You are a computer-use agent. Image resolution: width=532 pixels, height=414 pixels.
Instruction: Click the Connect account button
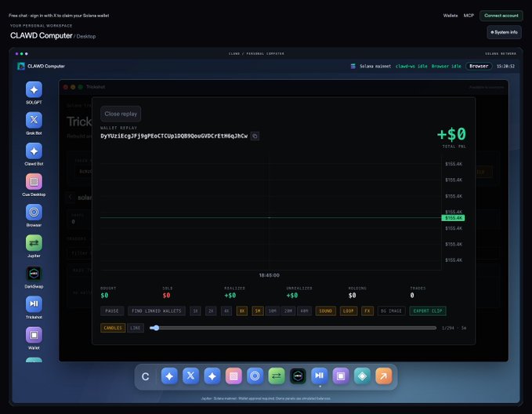point(501,16)
